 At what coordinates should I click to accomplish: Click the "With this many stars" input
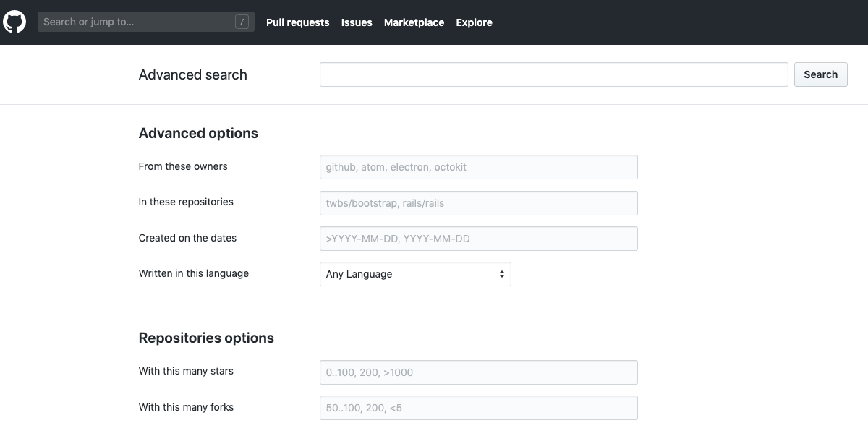coord(478,372)
